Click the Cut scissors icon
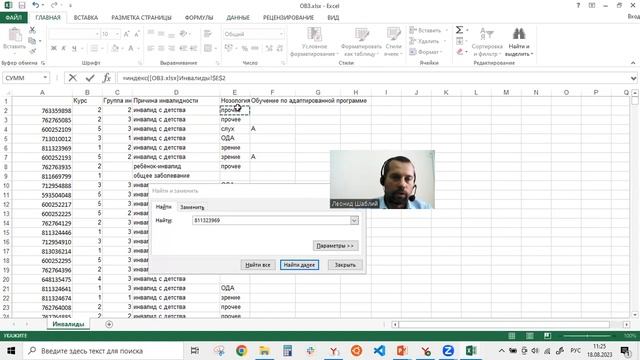This screenshot has height=360, width=640. pos(32,30)
